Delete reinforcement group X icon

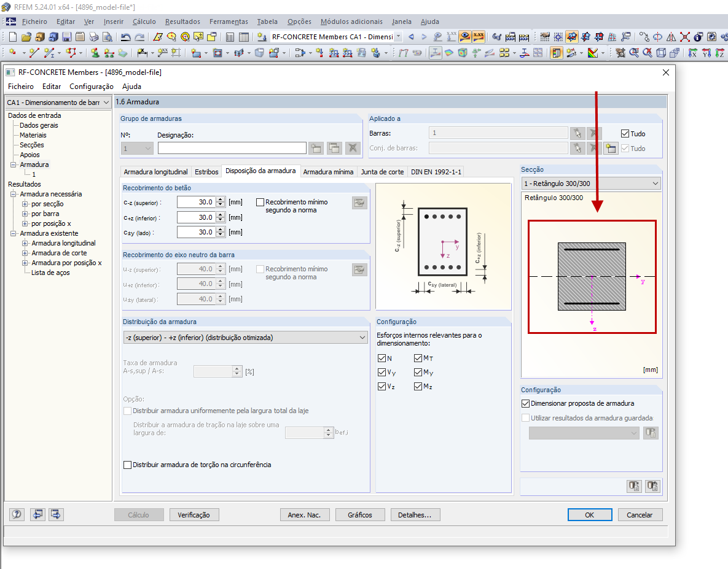pyautogui.click(x=353, y=149)
